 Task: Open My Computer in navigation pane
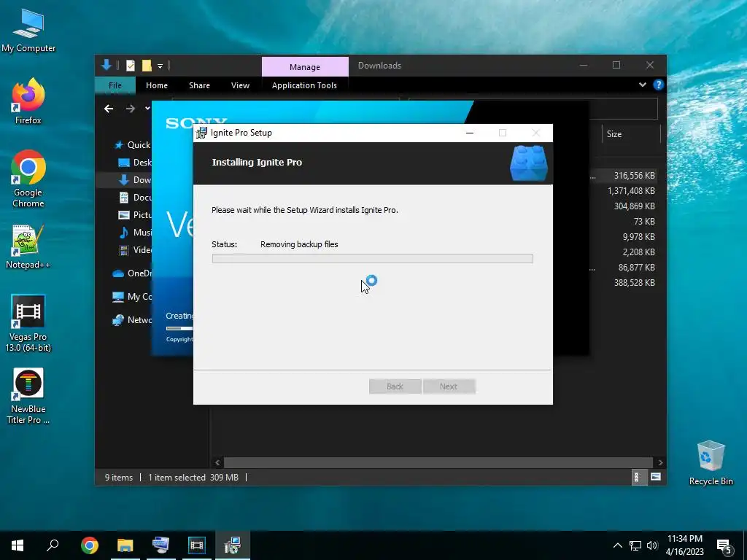pyautogui.click(x=132, y=297)
